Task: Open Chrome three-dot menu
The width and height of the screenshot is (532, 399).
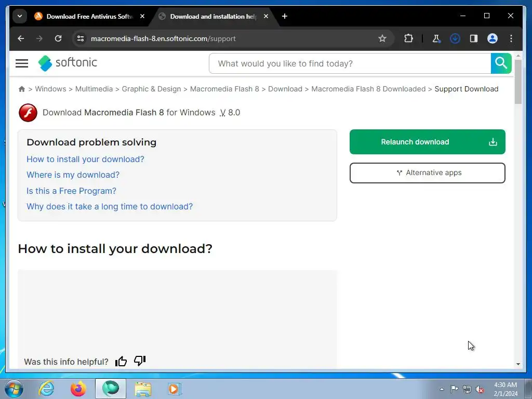Action: [511, 38]
